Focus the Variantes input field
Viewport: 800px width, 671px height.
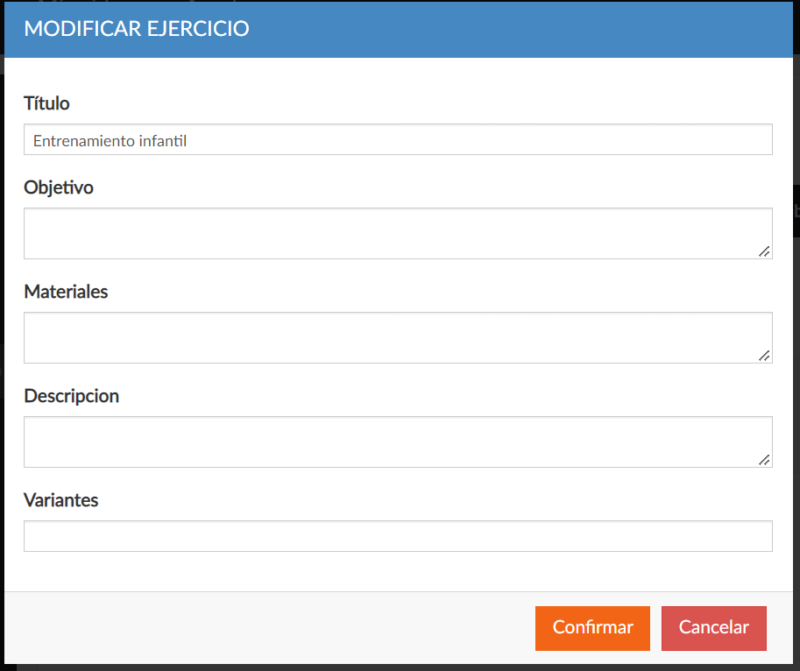click(398, 536)
